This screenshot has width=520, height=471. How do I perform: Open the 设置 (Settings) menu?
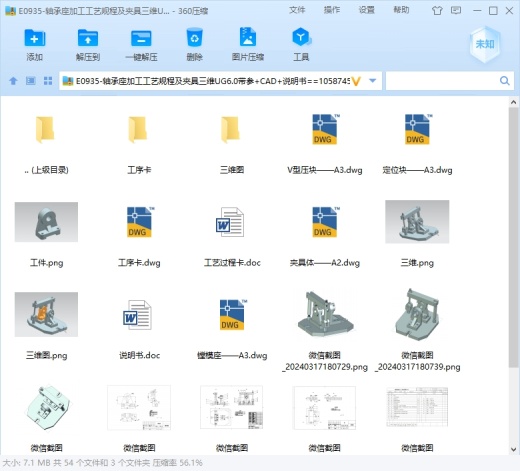pyautogui.click(x=367, y=10)
